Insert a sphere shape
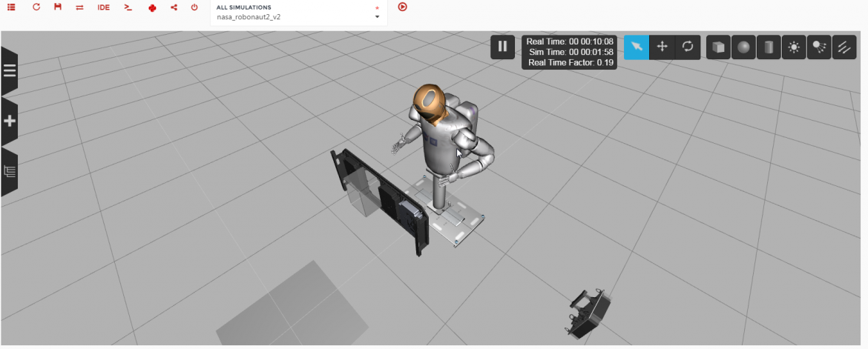 click(743, 47)
